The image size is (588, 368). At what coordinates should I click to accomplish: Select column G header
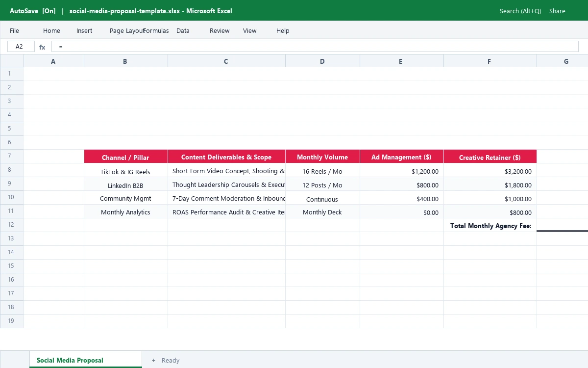tap(563, 61)
